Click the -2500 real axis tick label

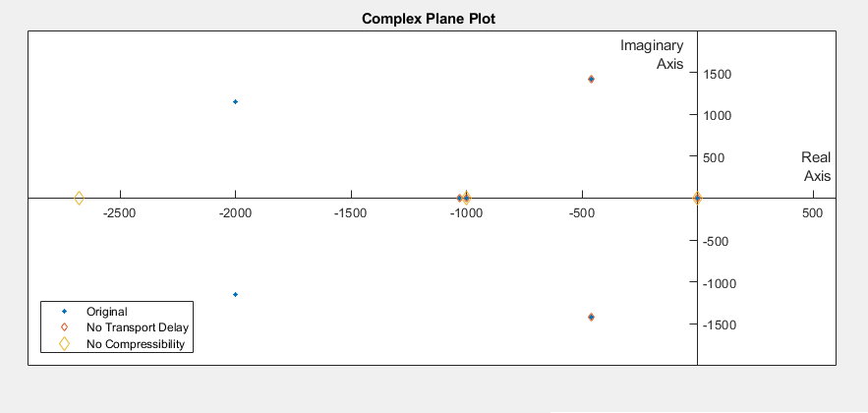120,213
